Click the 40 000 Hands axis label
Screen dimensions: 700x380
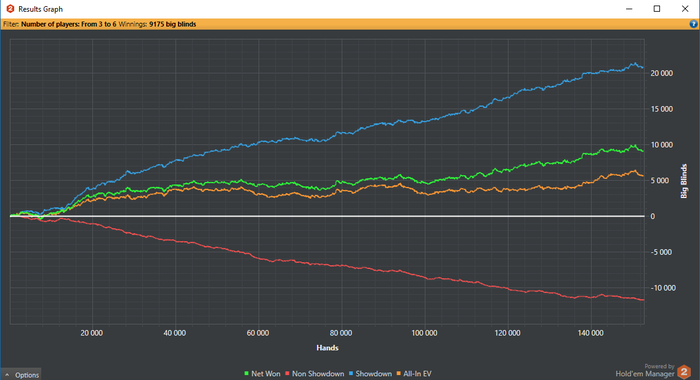175,333
